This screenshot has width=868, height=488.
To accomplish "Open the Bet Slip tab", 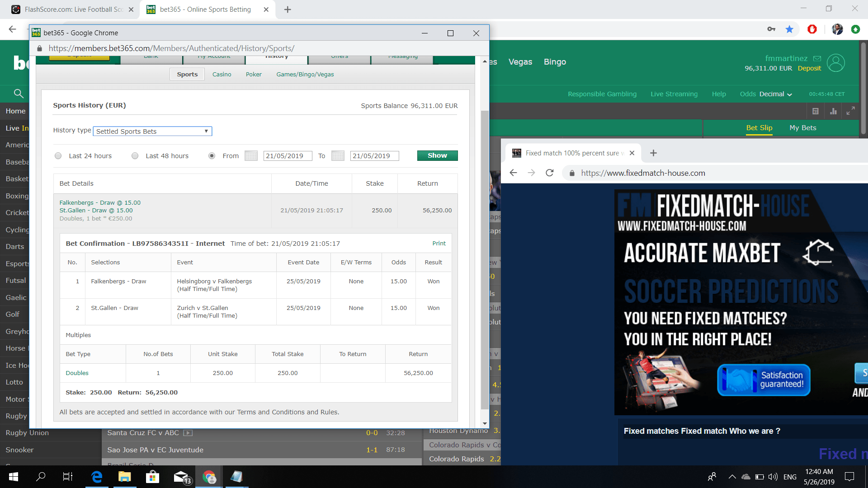I will click(x=759, y=128).
